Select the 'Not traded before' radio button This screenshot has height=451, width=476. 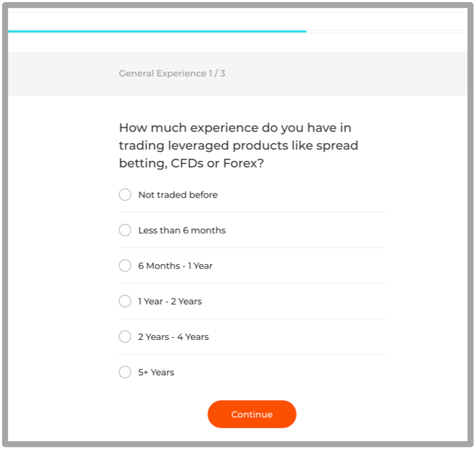pos(124,195)
